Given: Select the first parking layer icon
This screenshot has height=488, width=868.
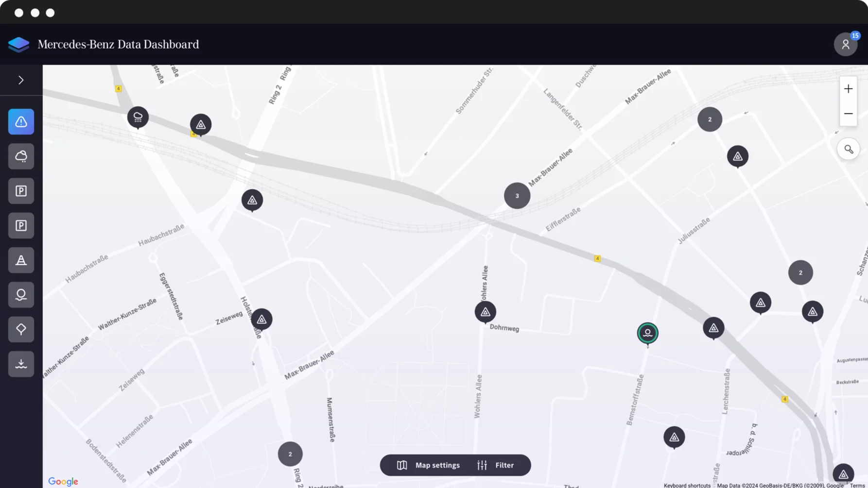Looking at the screenshot, I should click(21, 190).
